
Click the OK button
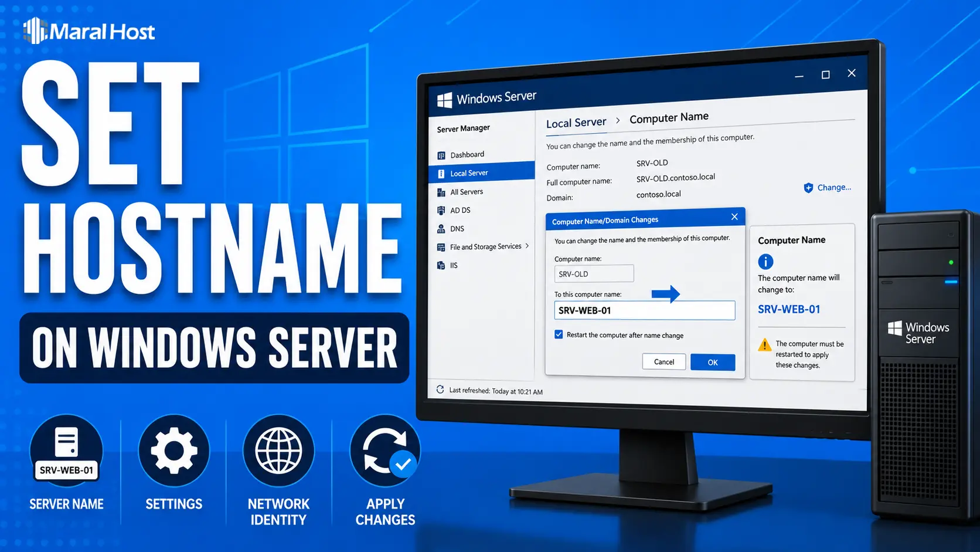click(x=713, y=363)
